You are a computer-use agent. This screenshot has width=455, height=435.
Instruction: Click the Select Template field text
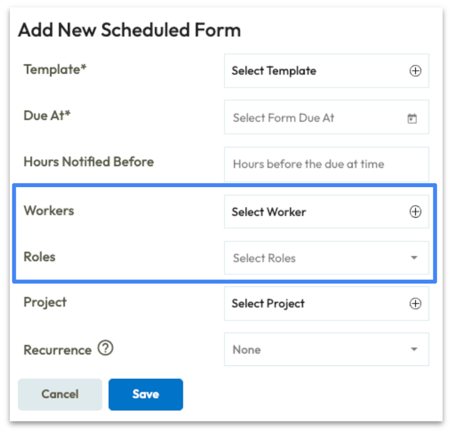pos(274,71)
